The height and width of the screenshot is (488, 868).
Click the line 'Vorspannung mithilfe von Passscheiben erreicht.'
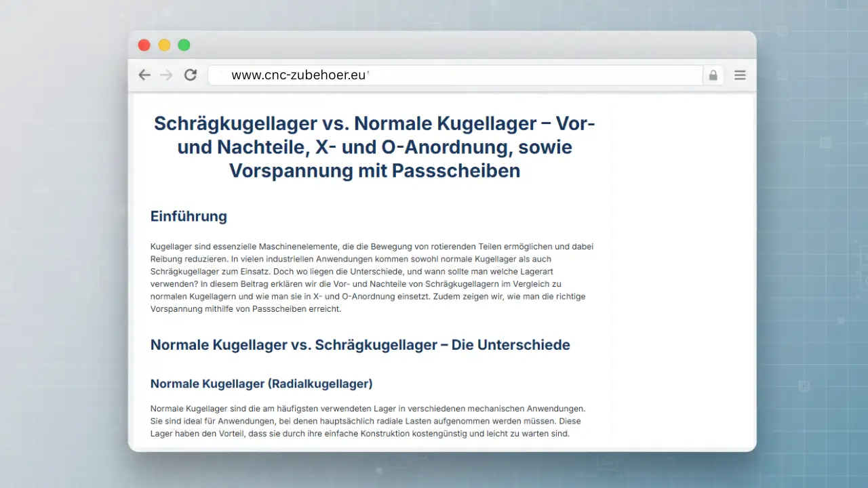[x=246, y=309]
